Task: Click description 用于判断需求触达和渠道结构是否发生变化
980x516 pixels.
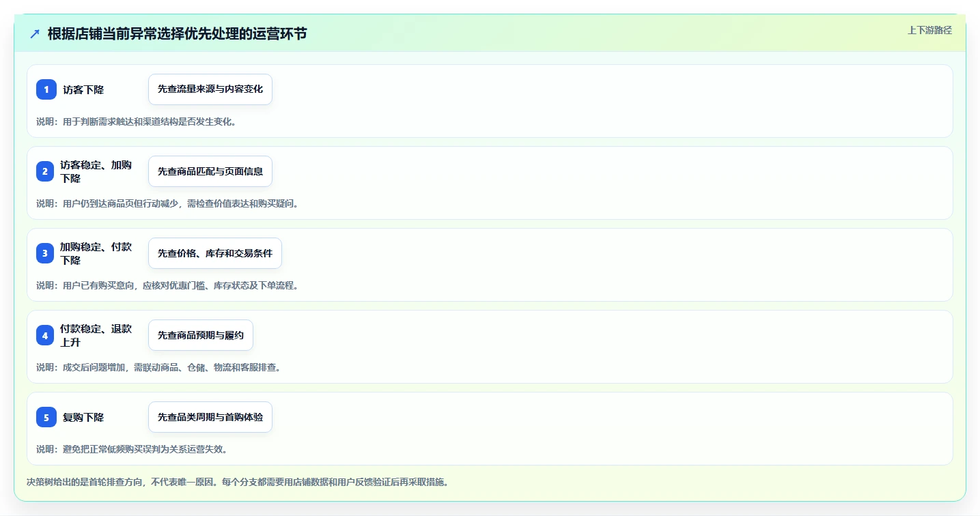Action: coord(136,121)
